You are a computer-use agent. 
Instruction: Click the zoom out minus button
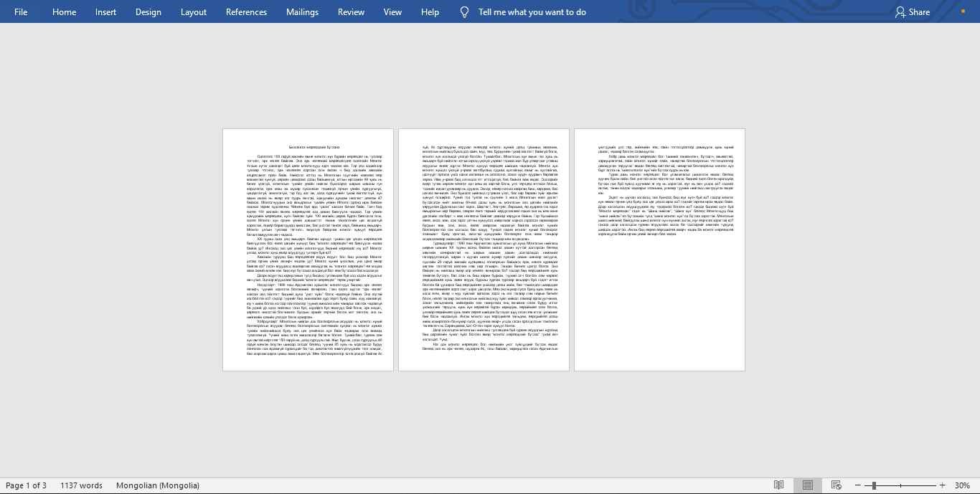(857, 485)
